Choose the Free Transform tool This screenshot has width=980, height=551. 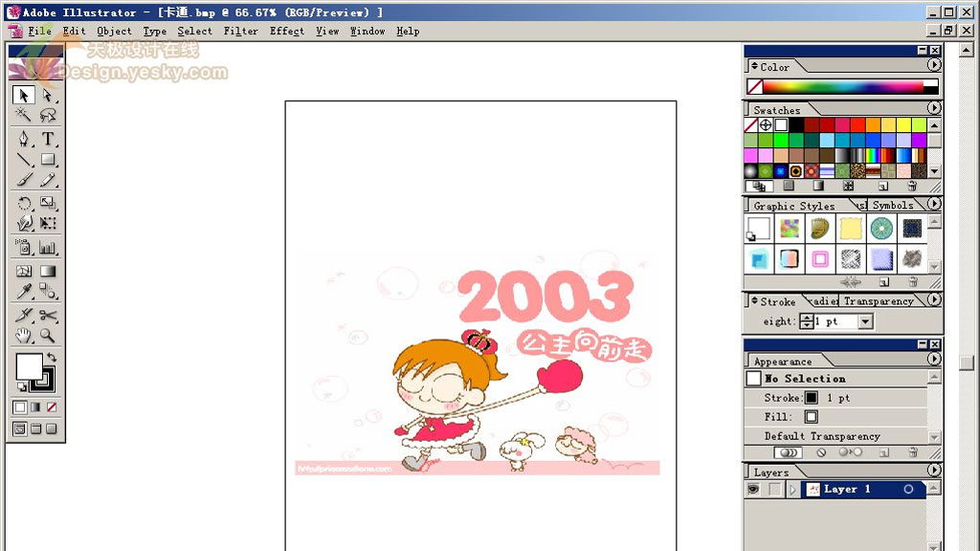[x=48, y=223]
